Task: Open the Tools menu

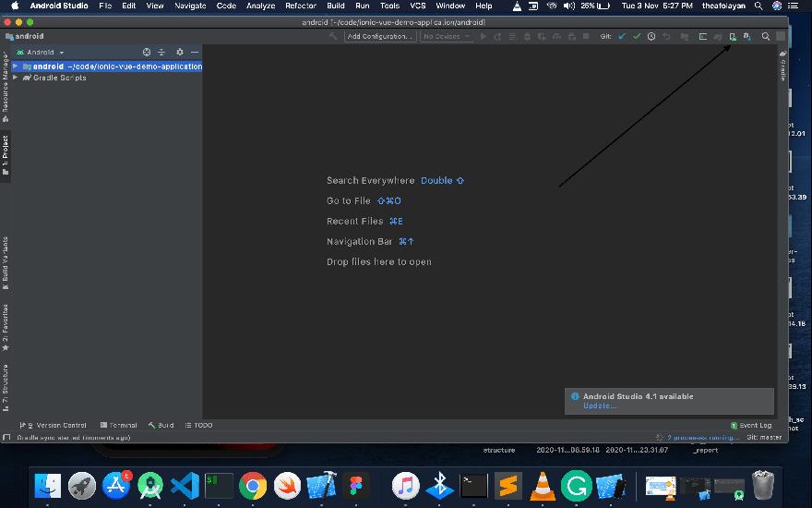Action: 389,6
